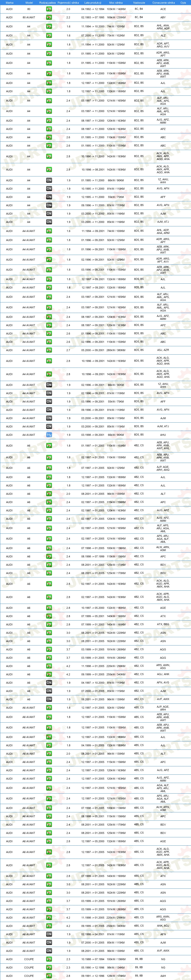The height and width of the screenshot is (980, 191).
Task: Click petrol icon in A6 4.2 AQJ, ANK row
Action: [49, 675]
